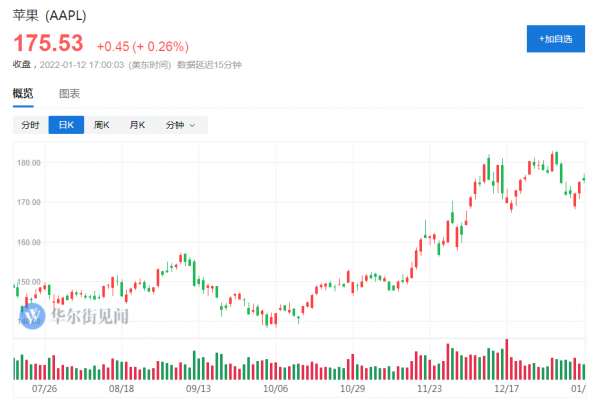Image resolution: width=600 pixels, height=405 pixels.
Task: Select the 日K daily candlestick view
Action: (66, 125)
